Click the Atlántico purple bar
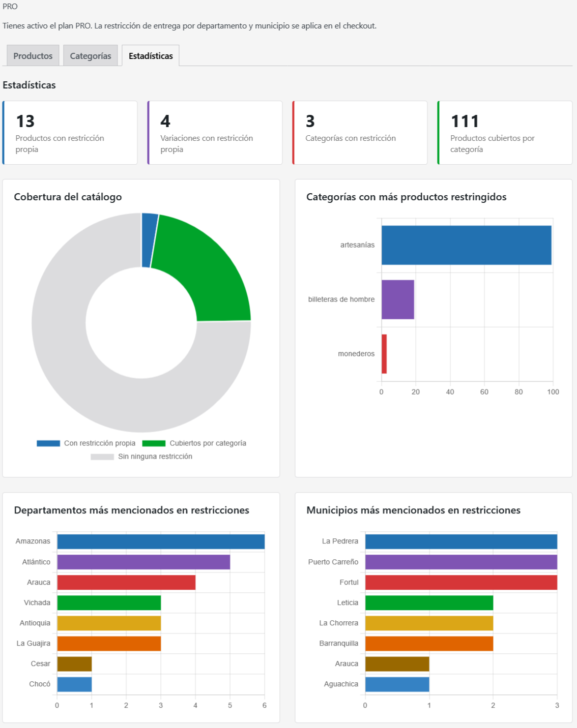 click(143, 562)
